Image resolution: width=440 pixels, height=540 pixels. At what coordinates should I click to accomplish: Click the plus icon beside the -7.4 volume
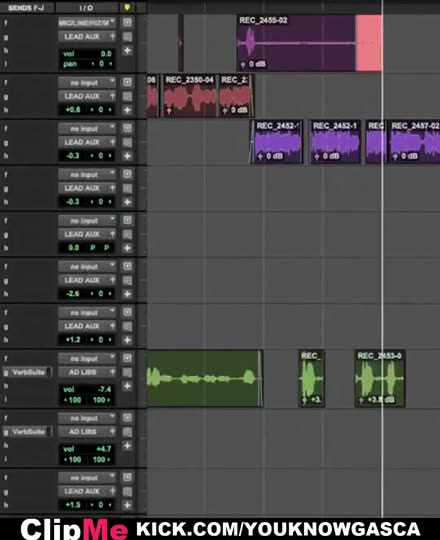click(x=127, y=386)
